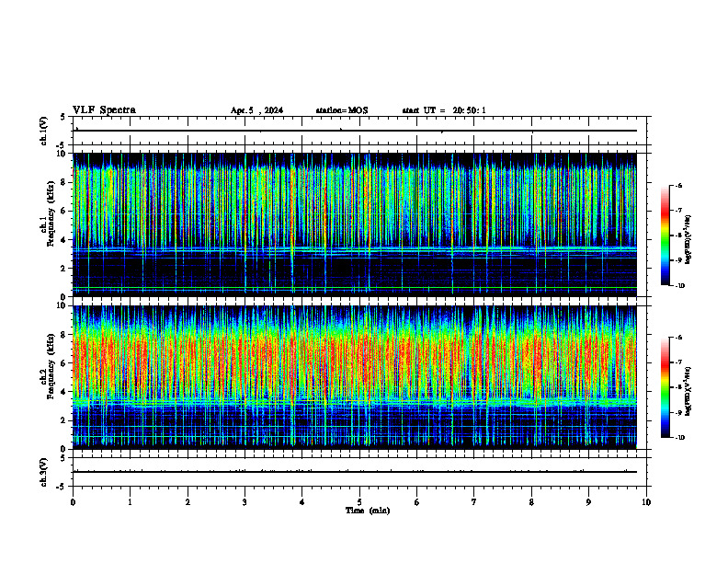Click the ch.2 spectrogram colorbar

point(665,387)
